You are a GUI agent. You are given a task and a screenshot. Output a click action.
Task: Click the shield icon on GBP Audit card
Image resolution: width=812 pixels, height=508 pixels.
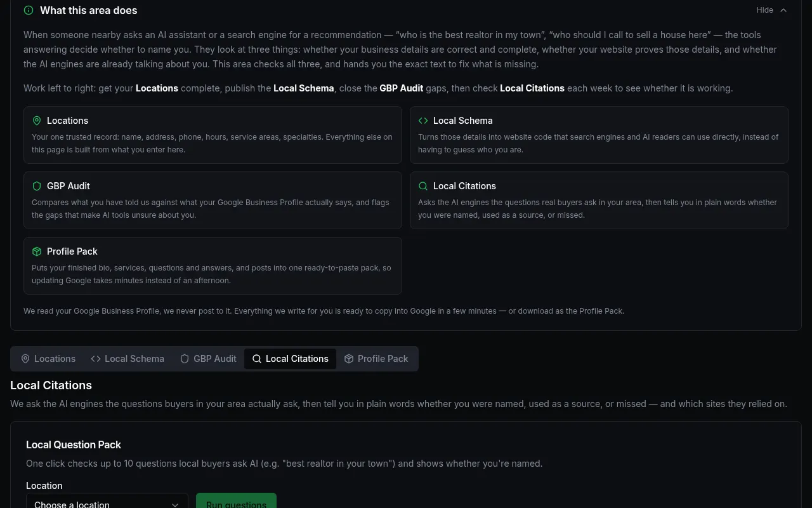[x=37, y=186]
